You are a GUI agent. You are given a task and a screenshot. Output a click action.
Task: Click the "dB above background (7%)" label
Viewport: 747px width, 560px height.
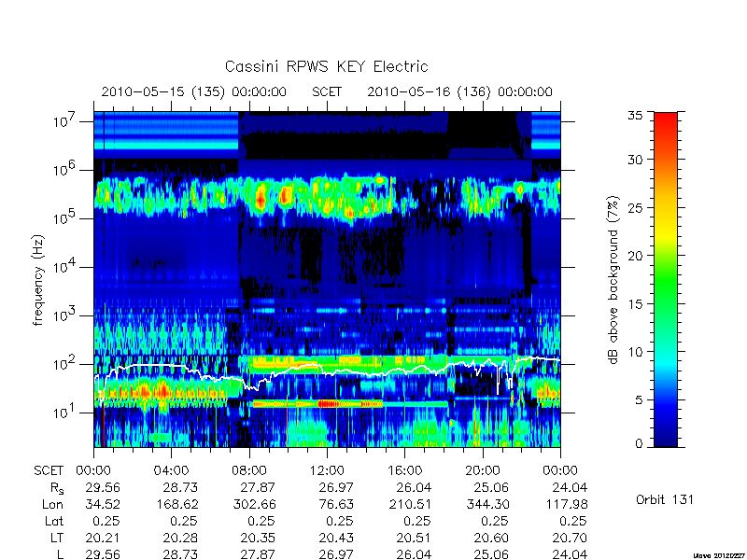tap(613, 279)
